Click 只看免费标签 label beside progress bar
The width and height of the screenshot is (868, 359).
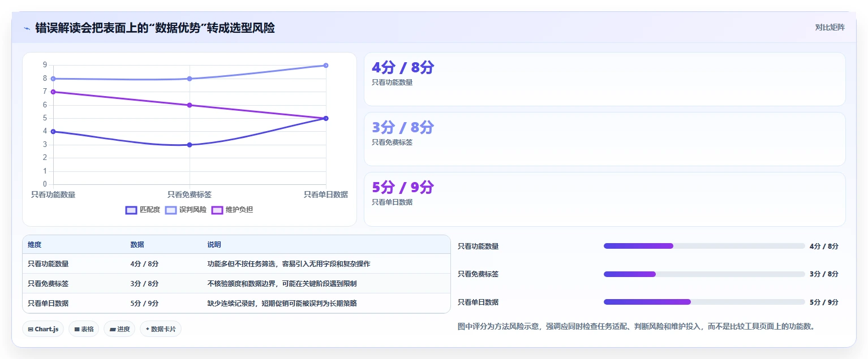point(478,274)
